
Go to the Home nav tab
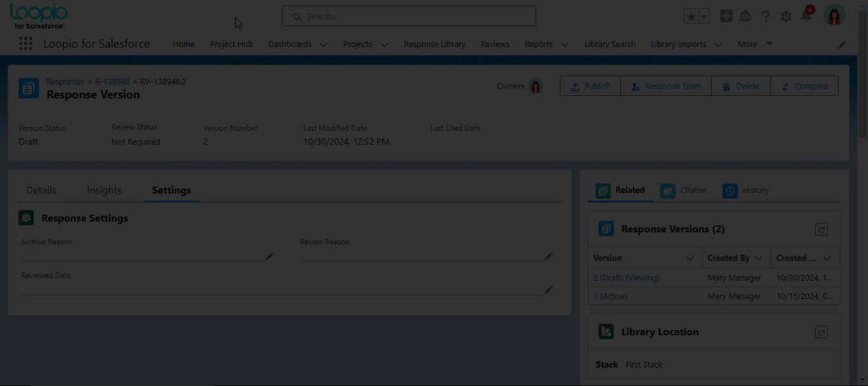(x=184, y=44)
